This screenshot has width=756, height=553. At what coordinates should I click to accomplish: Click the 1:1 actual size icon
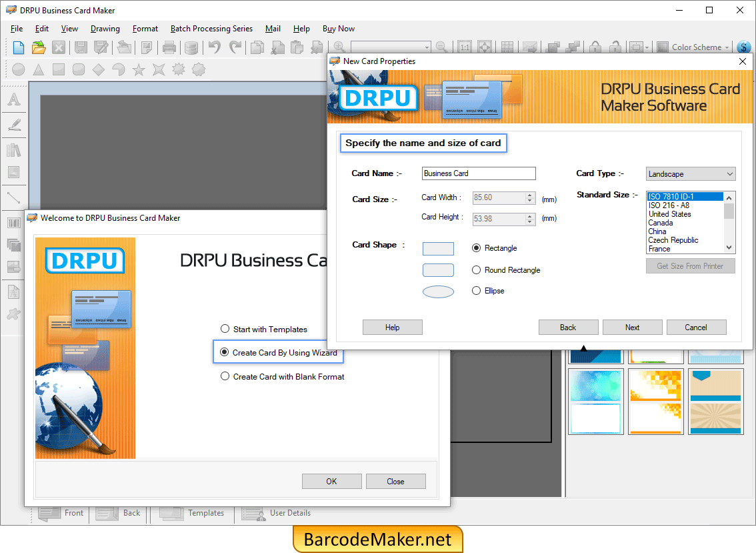click(x=464, y=47)
